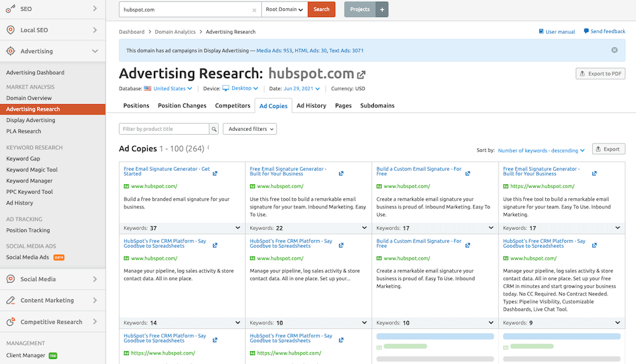Click the Advertising target icon
Viewport: 636px width, 364px height.
point(11,51)
